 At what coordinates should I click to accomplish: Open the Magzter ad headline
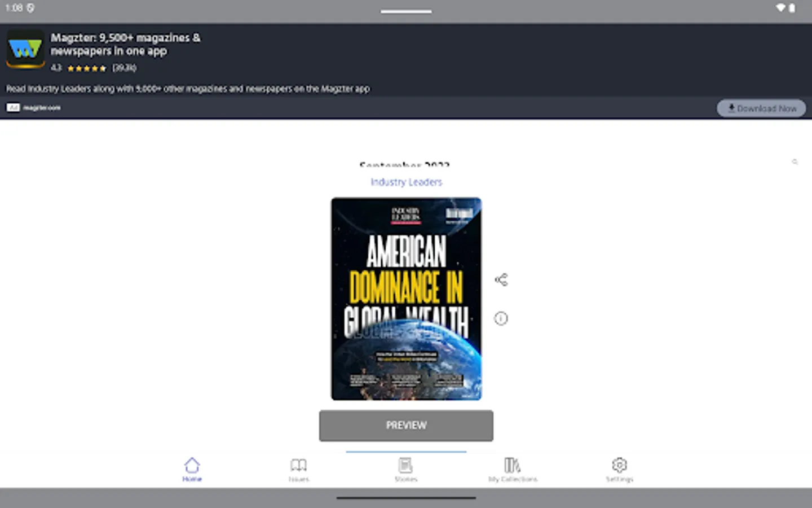pyautogui.click(x=125, y=44)
